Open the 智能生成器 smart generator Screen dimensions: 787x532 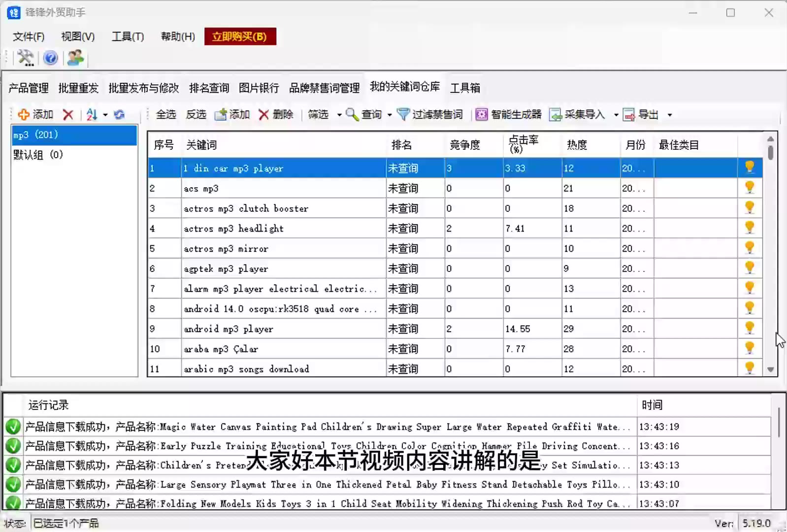[x=508, y=115]
